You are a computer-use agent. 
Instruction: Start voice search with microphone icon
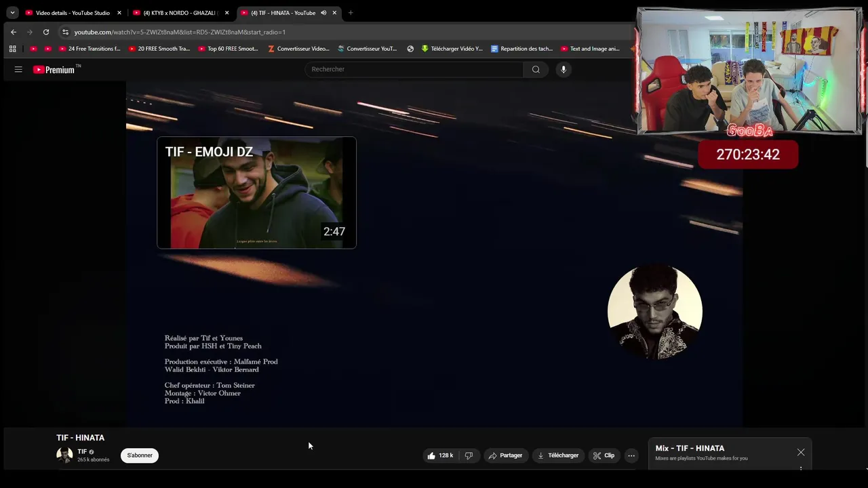tap(564, 69)
